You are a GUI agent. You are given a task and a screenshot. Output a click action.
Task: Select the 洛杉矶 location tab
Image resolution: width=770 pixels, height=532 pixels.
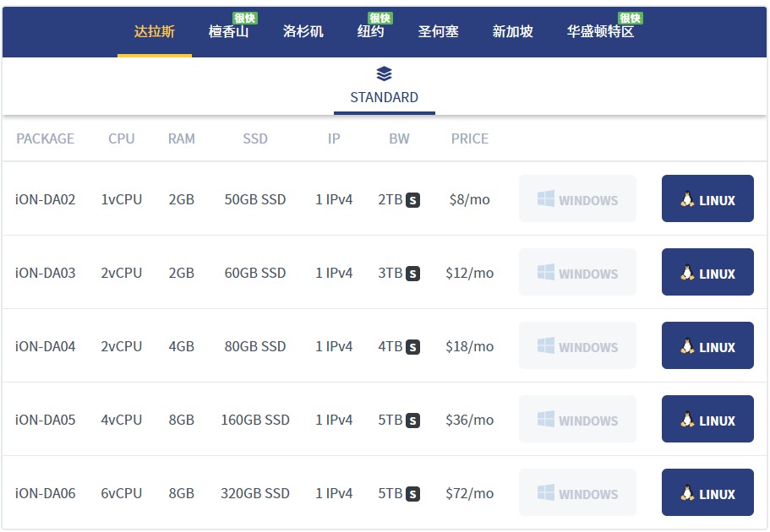(303, 31)
